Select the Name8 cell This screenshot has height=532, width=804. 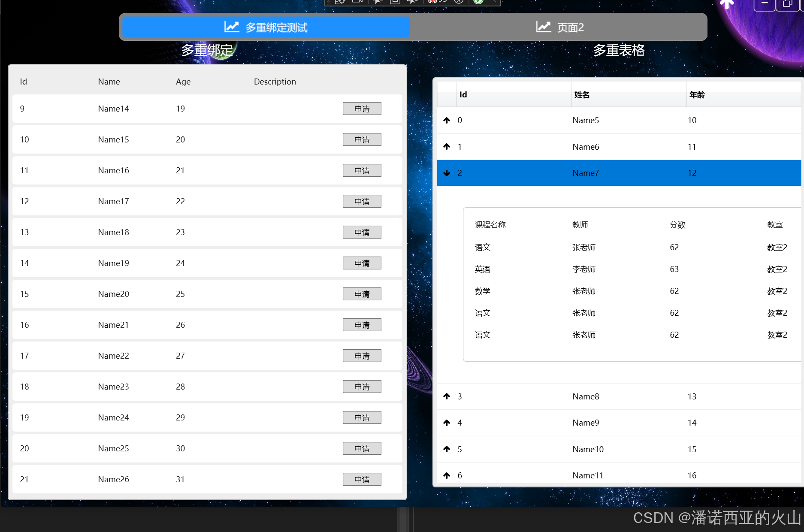586,396
